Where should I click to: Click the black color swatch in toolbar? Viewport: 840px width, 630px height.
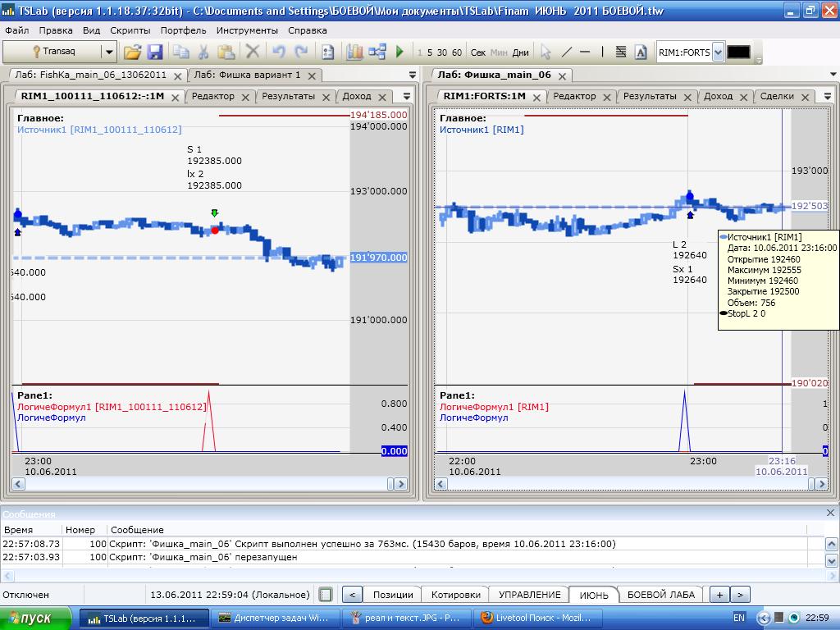pyautogui.click(x=738, y=52)
